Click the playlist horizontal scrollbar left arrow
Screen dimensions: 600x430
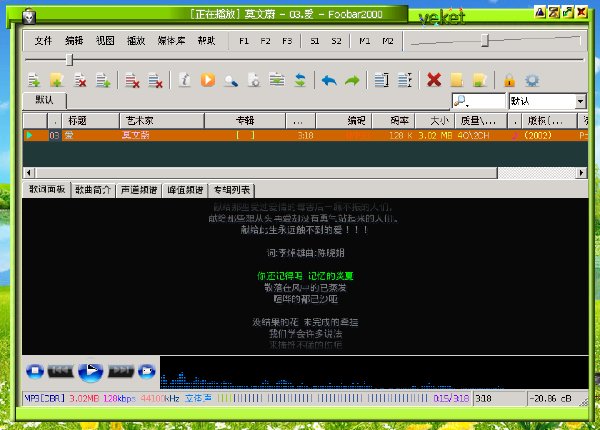pos(29,173)
